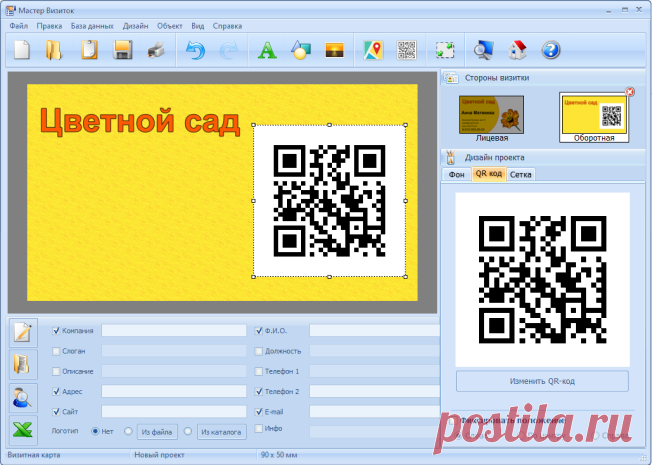This screenshot has height=465, width=652.
Task: Click the Изменить QR-код button
Action: click(x=542, y=381)
